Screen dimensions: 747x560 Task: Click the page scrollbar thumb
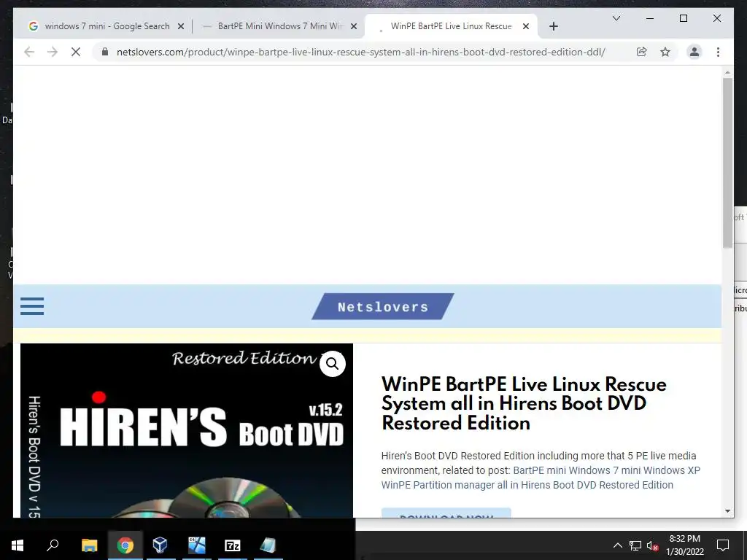(x=727, y=163)
